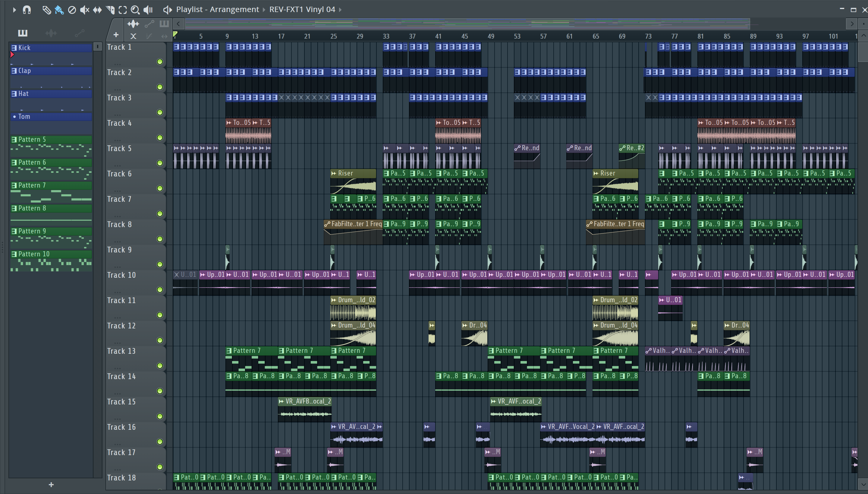Select the Slip tool
The image size is (868, 494).
click(x=97, y=10)
